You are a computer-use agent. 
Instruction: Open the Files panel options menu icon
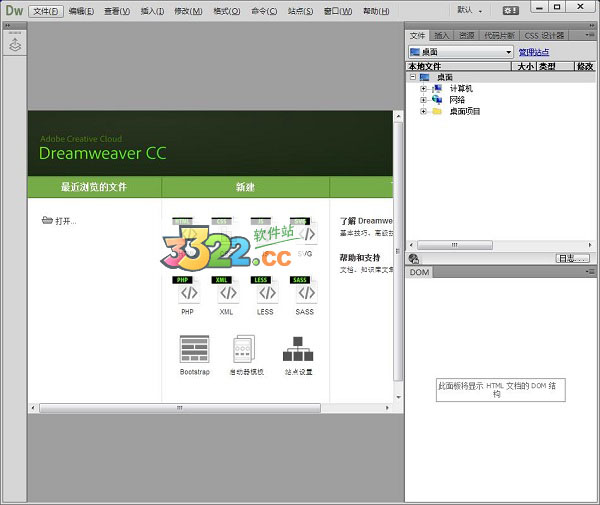(x=590, y=35)
